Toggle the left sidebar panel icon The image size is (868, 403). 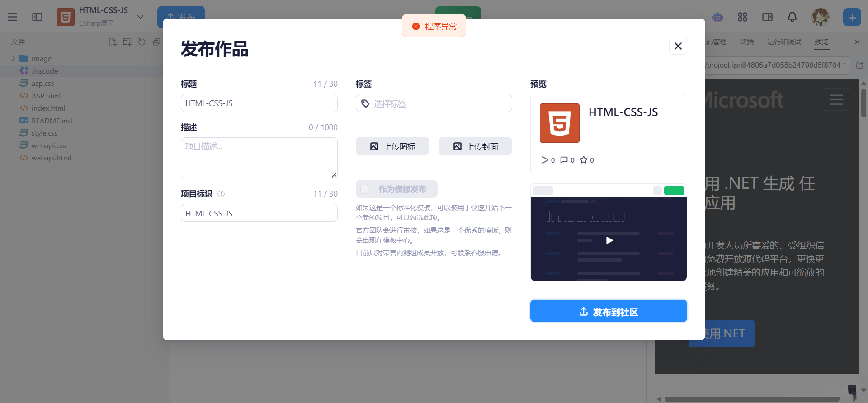click(x=38, y=17)
